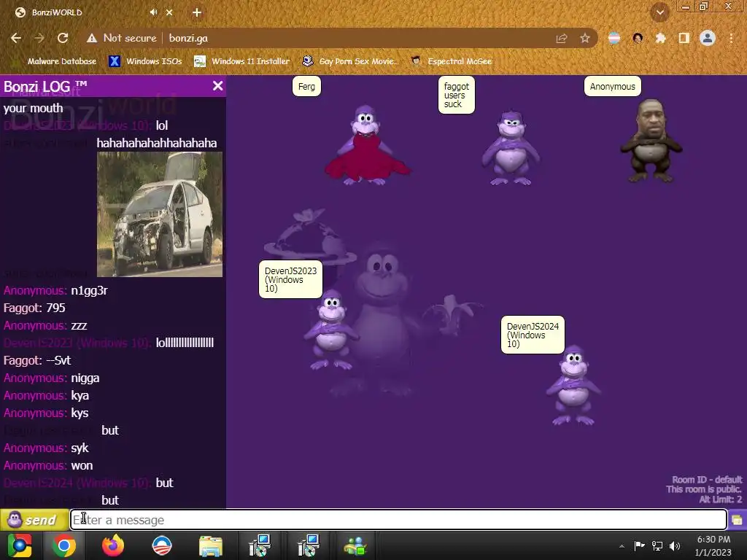The height and width of the screenshot is (560, 747).
Task: Open the Extensions puzzle piece menu
Action: point(661,38)
